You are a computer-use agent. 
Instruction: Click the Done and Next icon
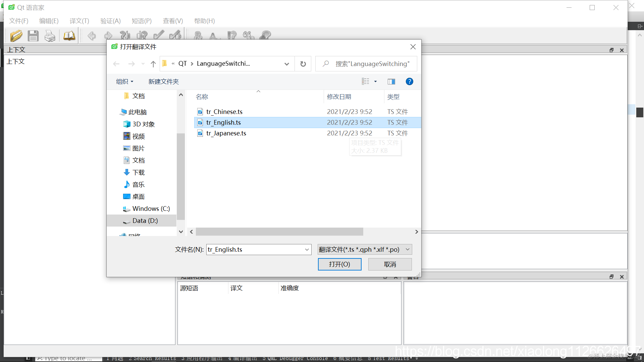tap(175, 35)
